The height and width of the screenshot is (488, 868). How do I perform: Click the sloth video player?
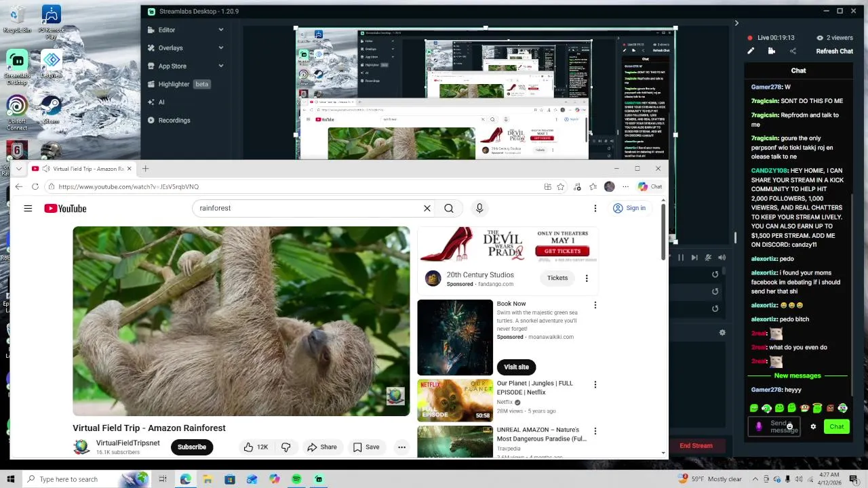[241, 321]
